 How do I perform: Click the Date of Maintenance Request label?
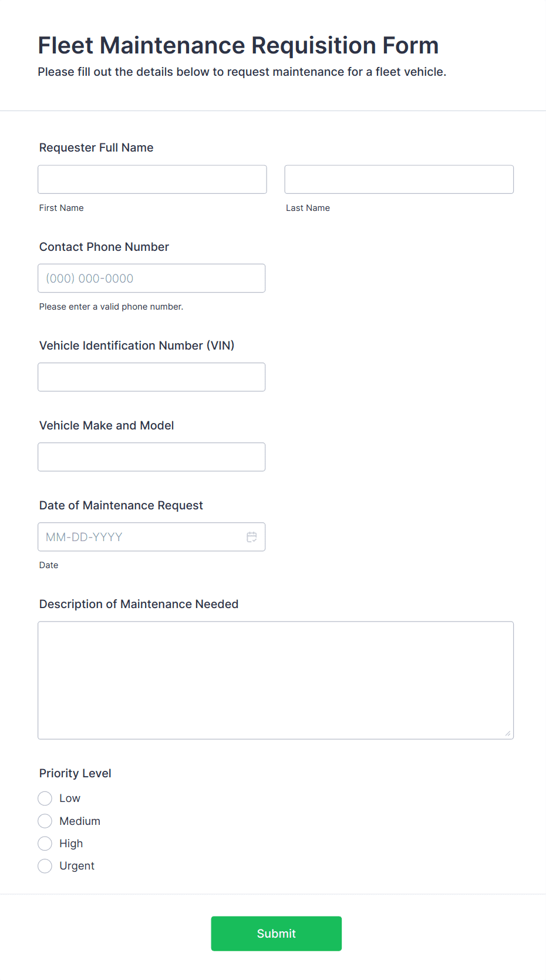pos(121,505)
